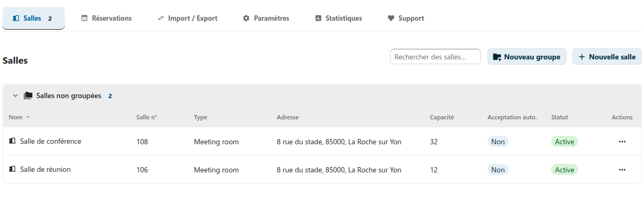Screen dimensions: 644x209
Task: Click the calendar icon in Réservations tab
Action: (x=84, y=18)
